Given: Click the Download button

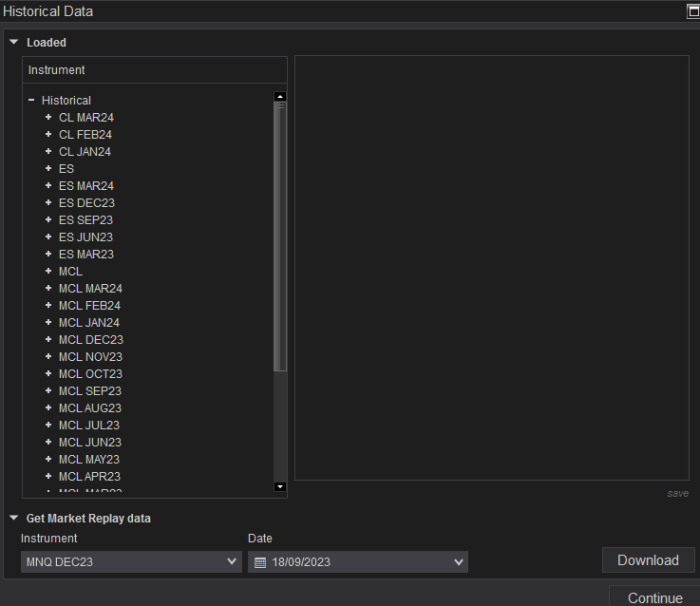Looking at the screenshot, I should (648, 560).
